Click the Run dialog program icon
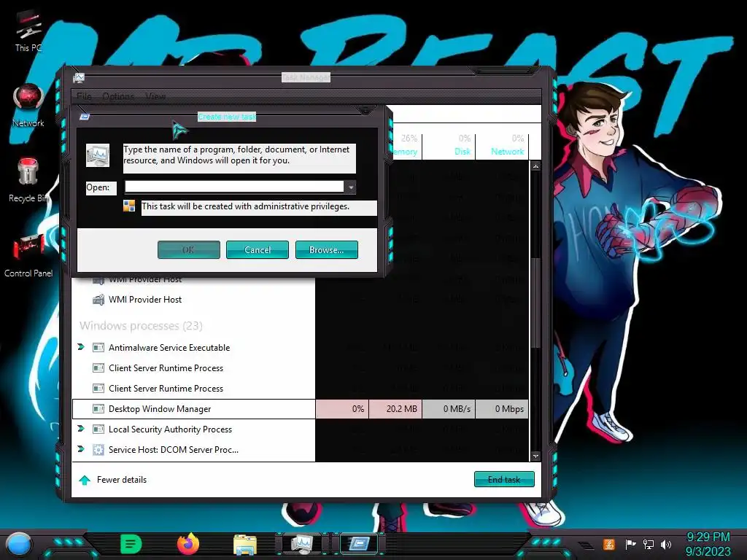The image size is (747, 560). point(98,155)
